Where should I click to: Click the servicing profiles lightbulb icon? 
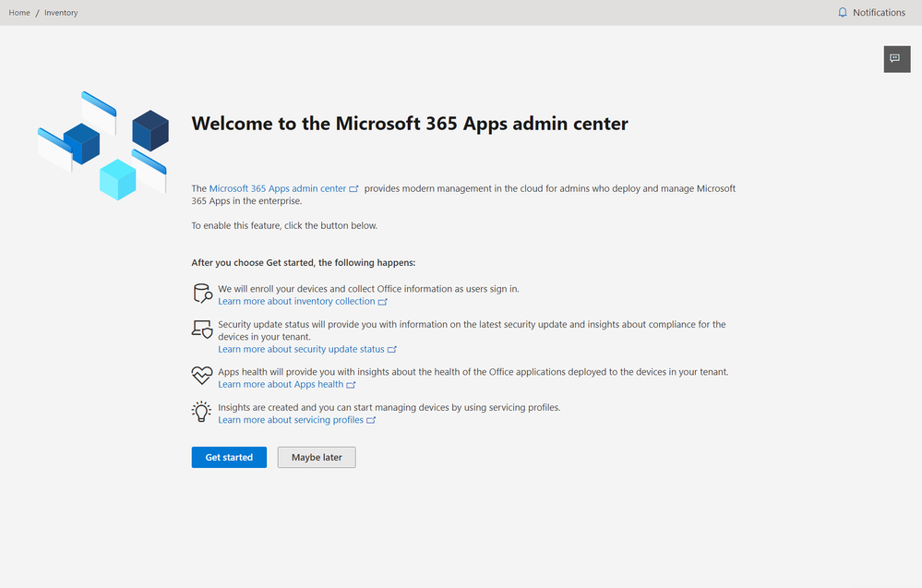pyautogui.click(x=202, y=411)
